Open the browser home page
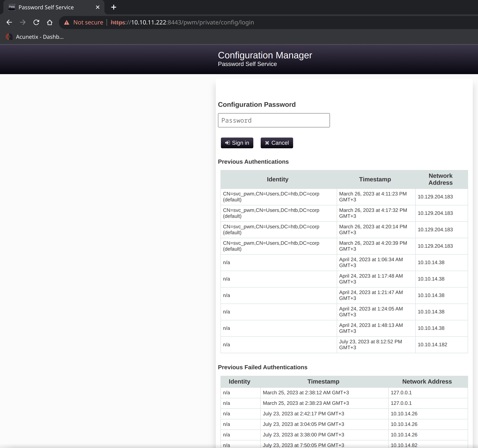 tap(49, 22)
